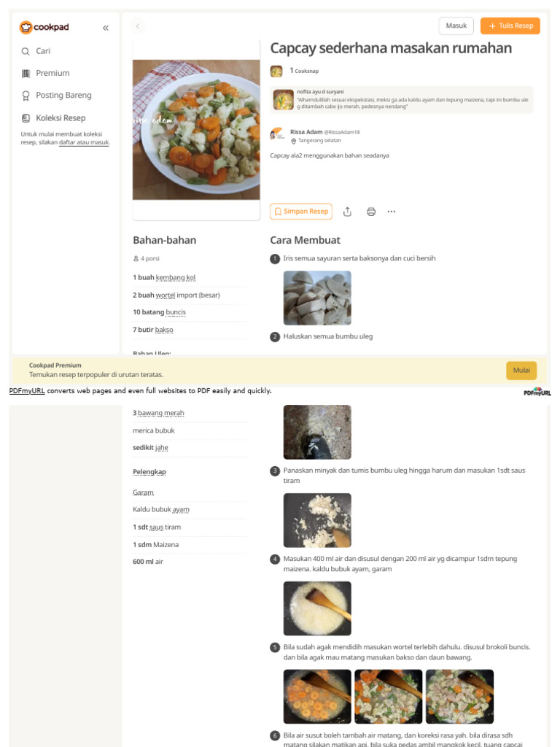Click the Cookpad logo
This screenshot has width=560, height=747.
44,27
